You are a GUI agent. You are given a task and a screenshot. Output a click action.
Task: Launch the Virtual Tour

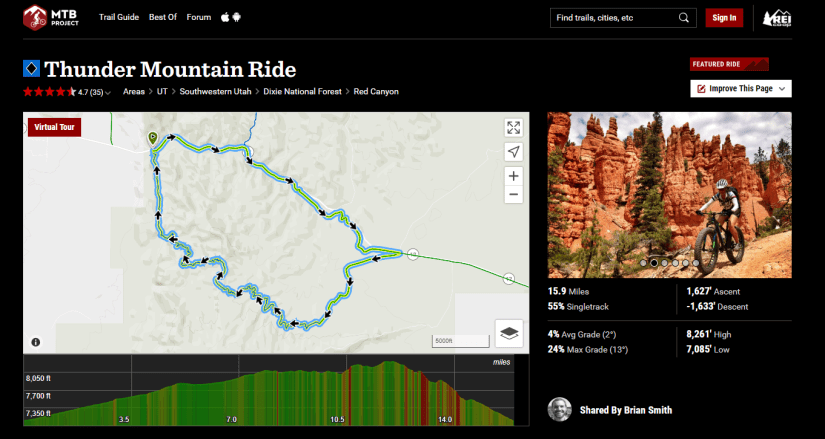click(53, 128)
